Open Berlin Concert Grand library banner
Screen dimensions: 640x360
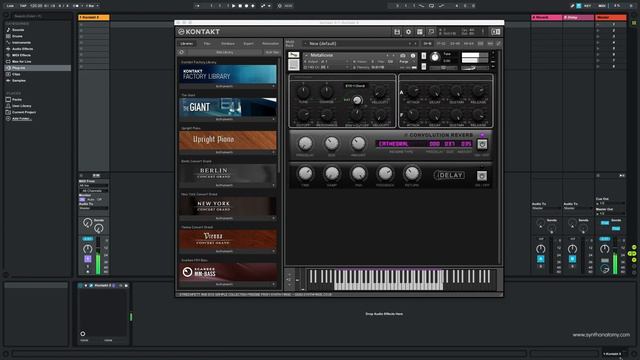[x=228, y=173]
